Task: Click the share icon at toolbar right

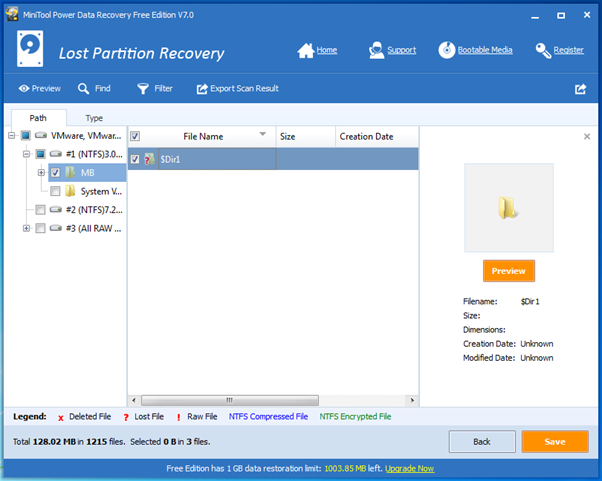Action: 580,89
